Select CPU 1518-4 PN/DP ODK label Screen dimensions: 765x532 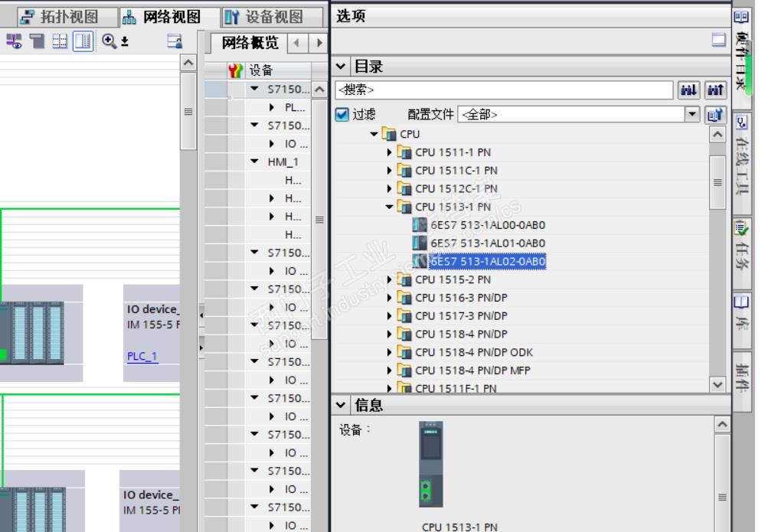tap(474, 352)
